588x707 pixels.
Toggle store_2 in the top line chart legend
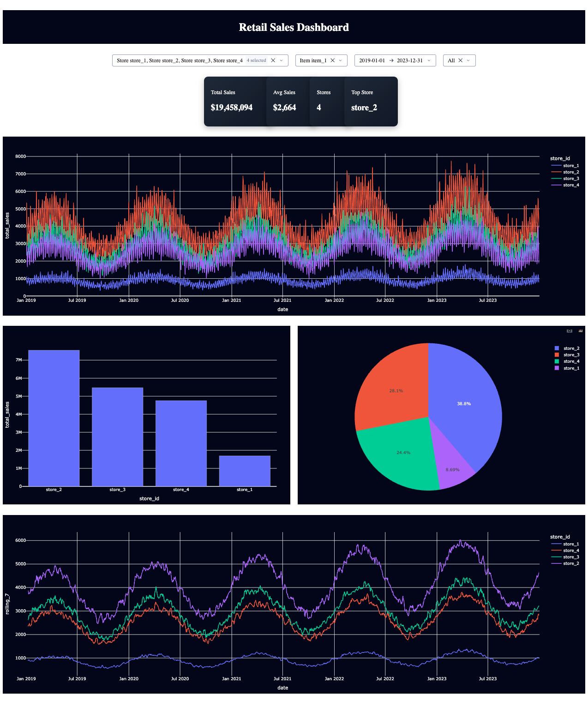[565, 172]
